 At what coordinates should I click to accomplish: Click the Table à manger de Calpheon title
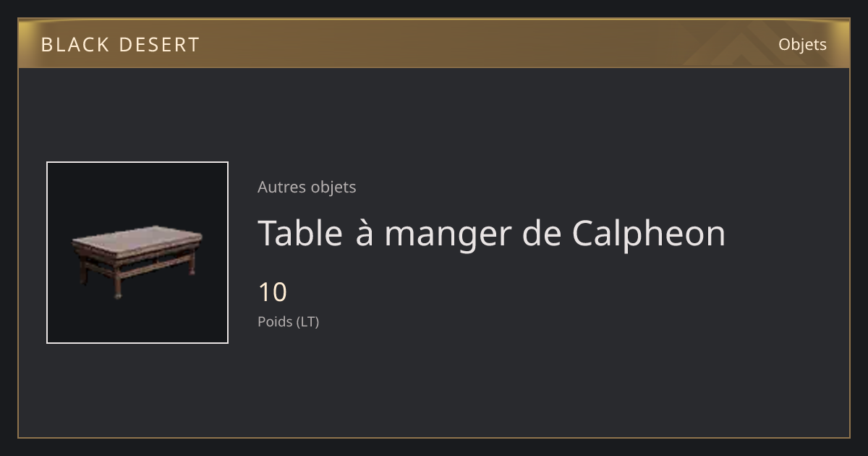pyautogui.click(x=491, y=234)
